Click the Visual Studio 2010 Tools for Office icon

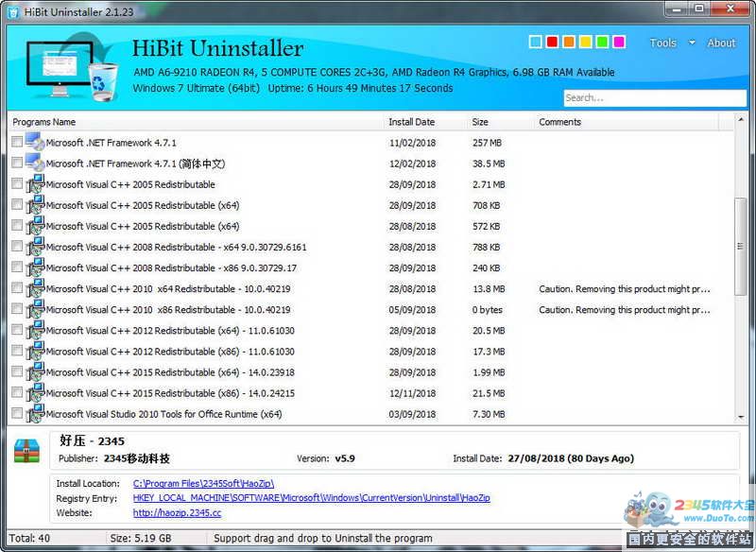[x=35, y=413]
